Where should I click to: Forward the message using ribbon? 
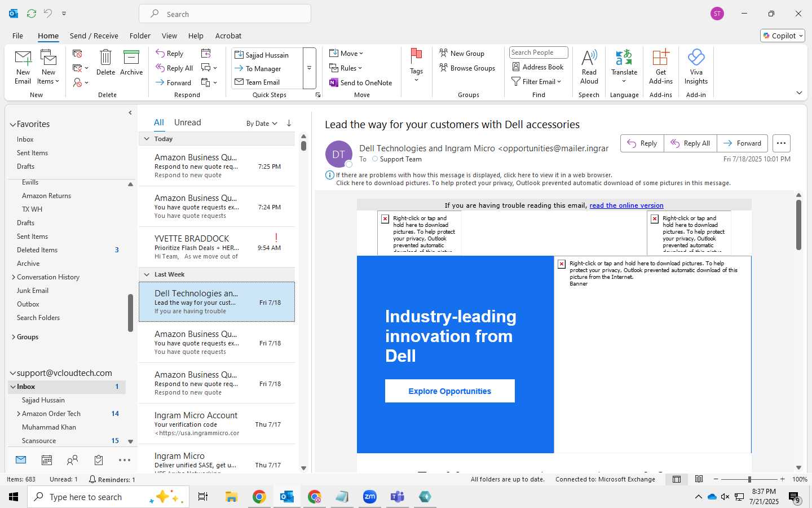coord(174,82)
